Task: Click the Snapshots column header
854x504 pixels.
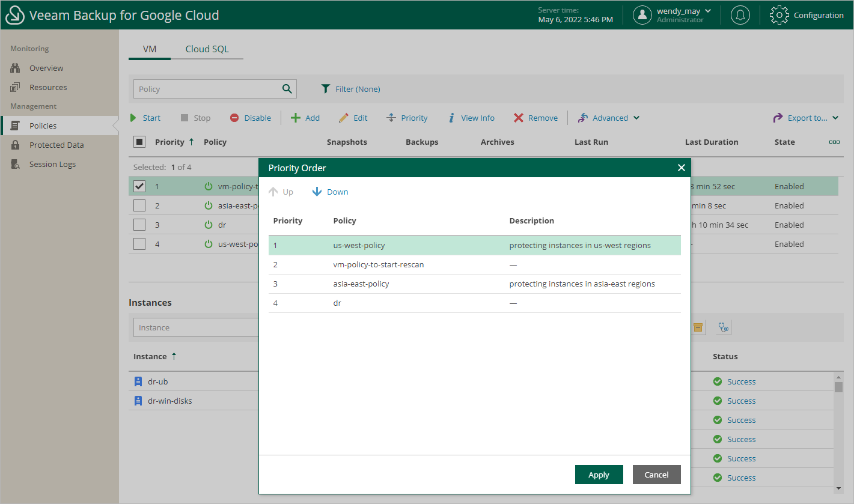Action: click(347, 142)
